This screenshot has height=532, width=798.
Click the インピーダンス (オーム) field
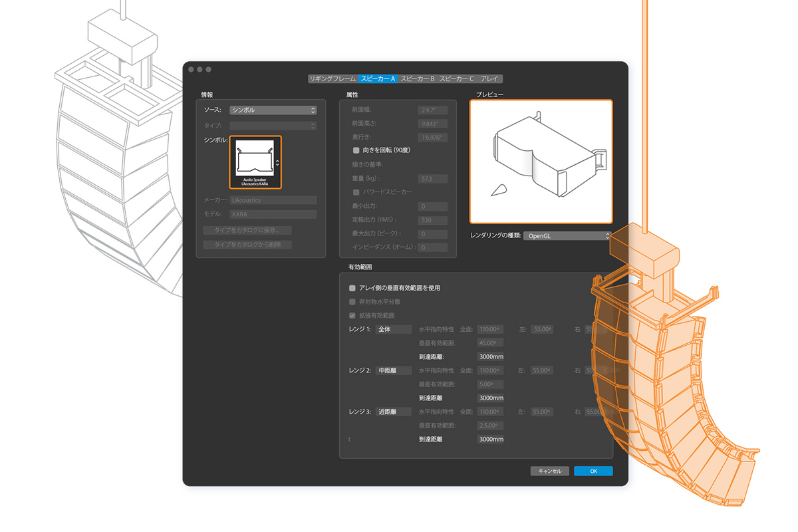pyautogui.click(x=433, y=247)
